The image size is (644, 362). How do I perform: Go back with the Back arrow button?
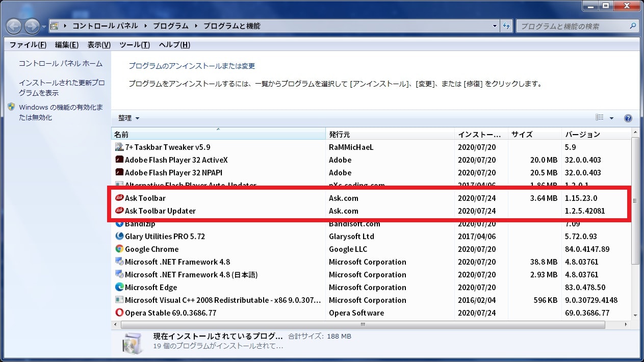click(14, 26)
